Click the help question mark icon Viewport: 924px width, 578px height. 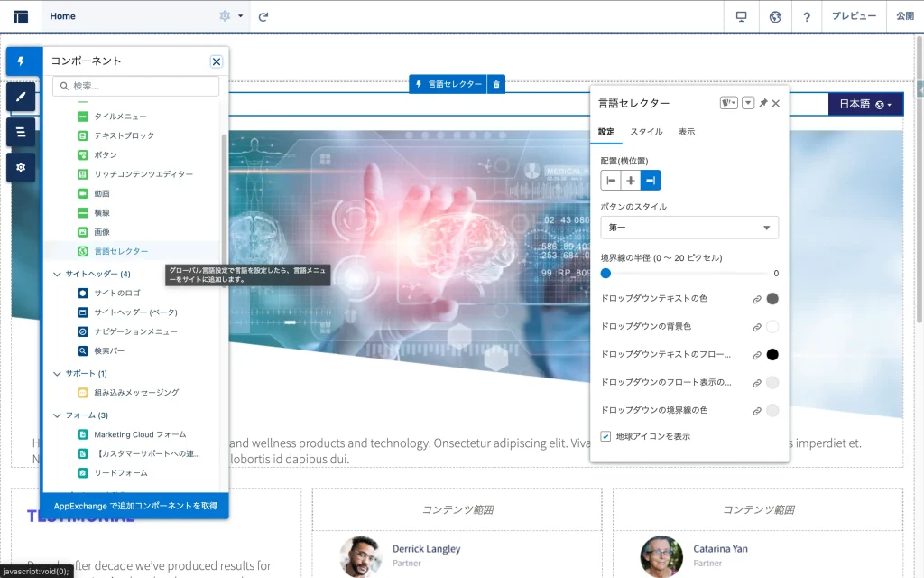[x=807, y=16]
